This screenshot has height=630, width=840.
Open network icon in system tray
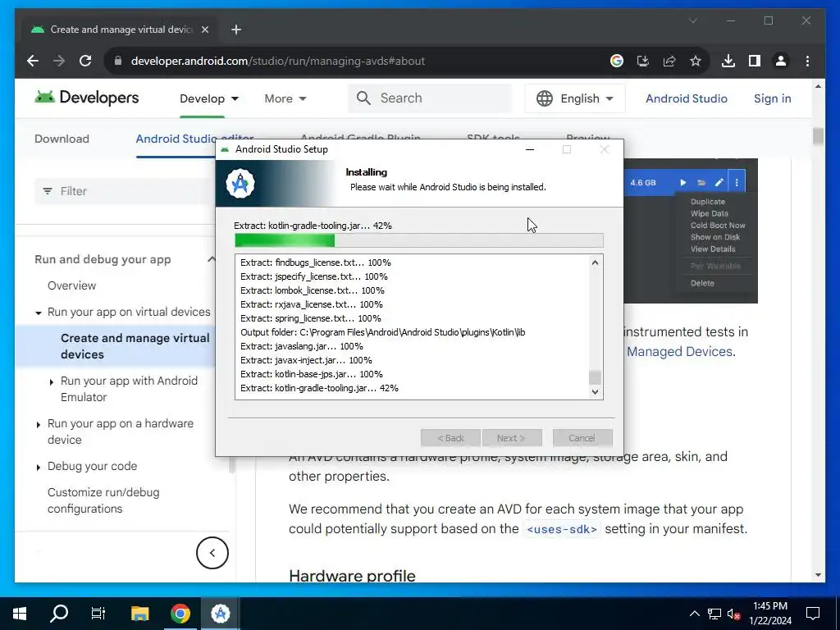pos(714,614)
